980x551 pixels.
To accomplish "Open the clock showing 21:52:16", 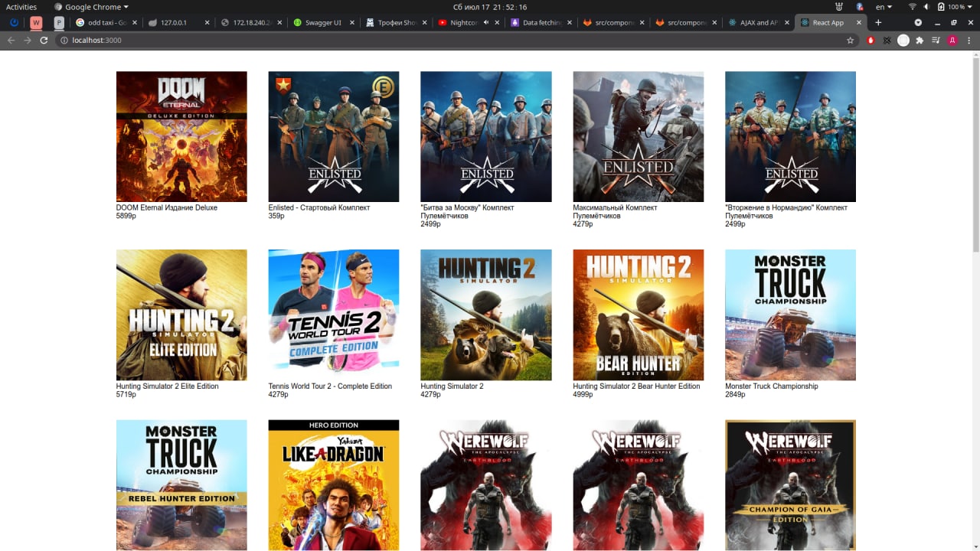I will [490, 7].
